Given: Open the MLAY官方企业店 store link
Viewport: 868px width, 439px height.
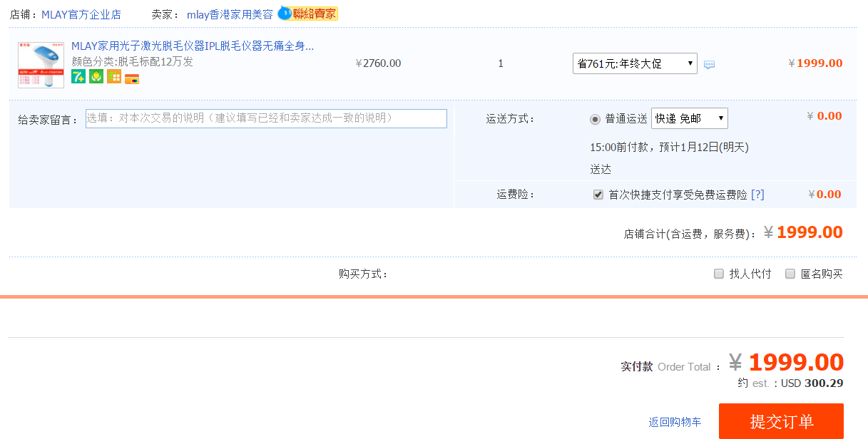Looking at the screenshot, I should pyautogui.click(x=81, y=14).
